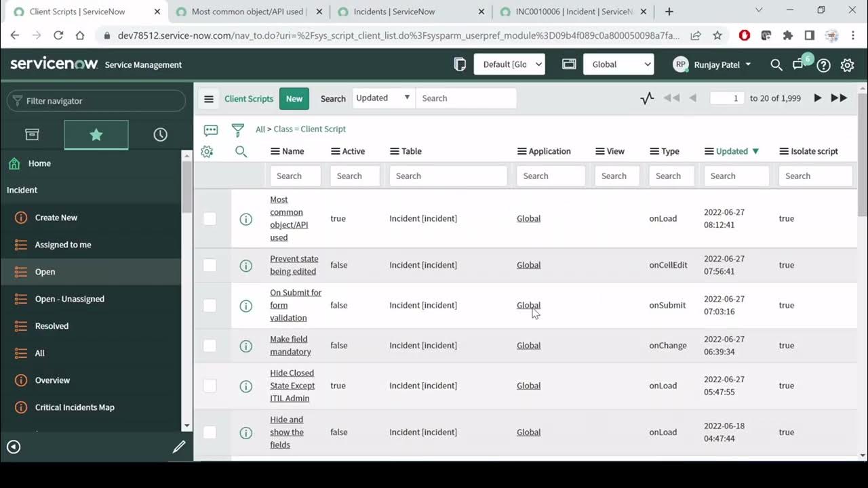This screenshot has width=868, height=488.
Task: Open the Make field mandatory script link
Action: pyautogui.click(x=290, y=346)
